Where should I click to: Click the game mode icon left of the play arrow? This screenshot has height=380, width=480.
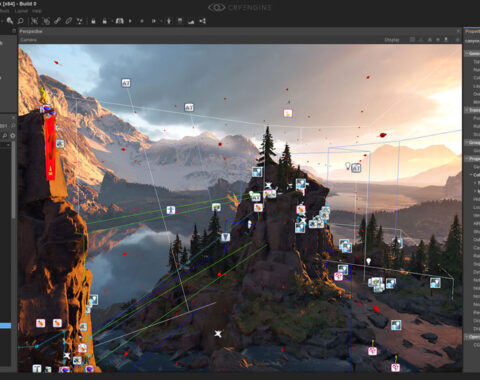pyautogui.click(x=119, y=21)
